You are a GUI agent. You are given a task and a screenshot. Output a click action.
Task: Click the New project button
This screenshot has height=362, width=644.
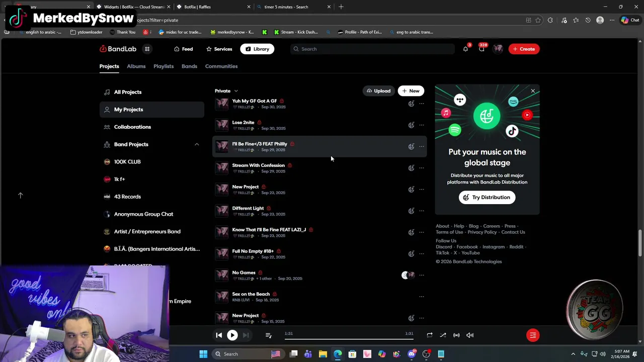[x=411, y=91]
